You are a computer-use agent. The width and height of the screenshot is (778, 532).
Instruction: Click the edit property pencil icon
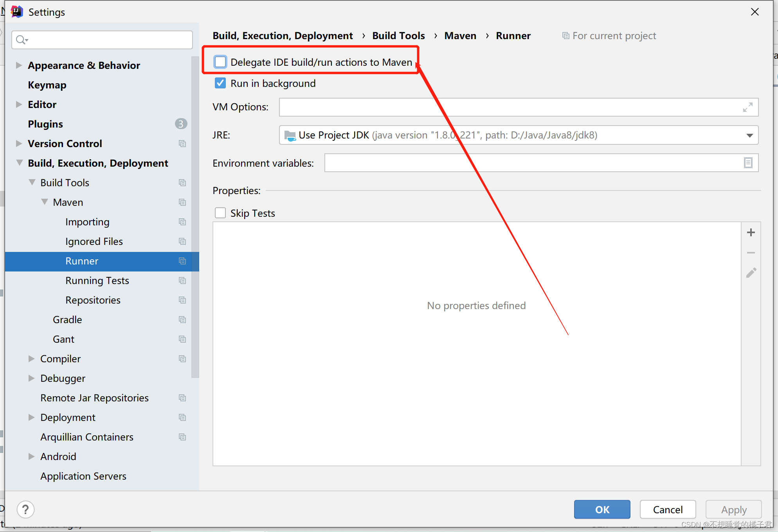point(751,273)
